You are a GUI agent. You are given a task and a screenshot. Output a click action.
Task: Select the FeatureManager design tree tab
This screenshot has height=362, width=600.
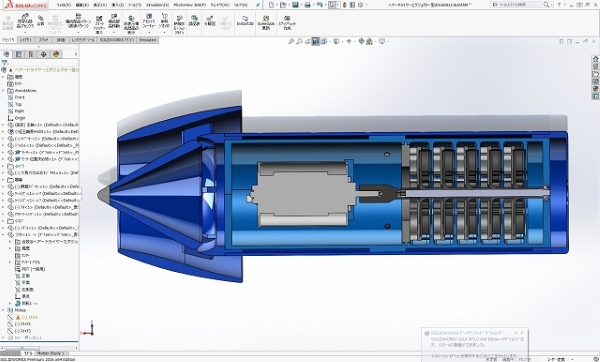pos(6,54)
